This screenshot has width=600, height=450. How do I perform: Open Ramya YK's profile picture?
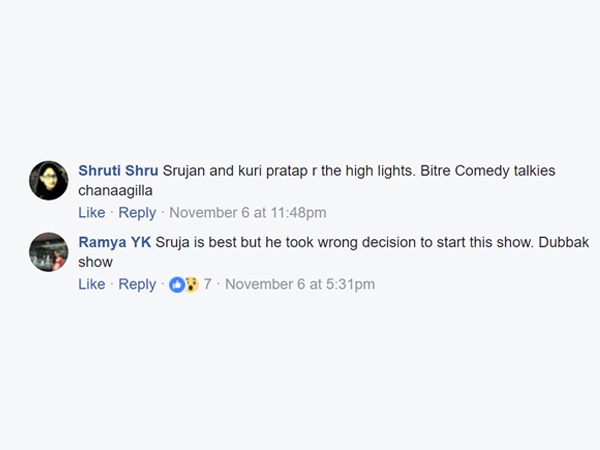49,252
